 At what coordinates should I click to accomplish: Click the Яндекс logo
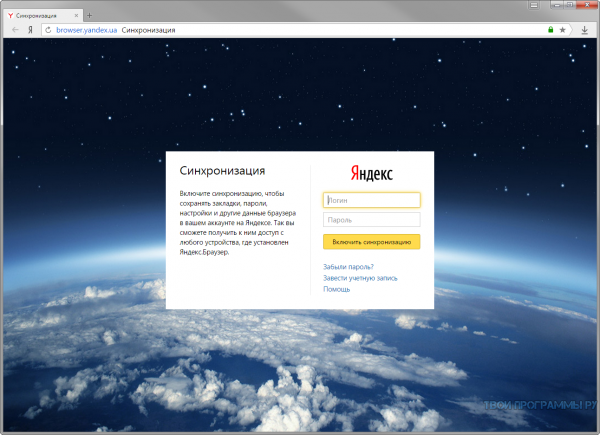click(372, 173)
